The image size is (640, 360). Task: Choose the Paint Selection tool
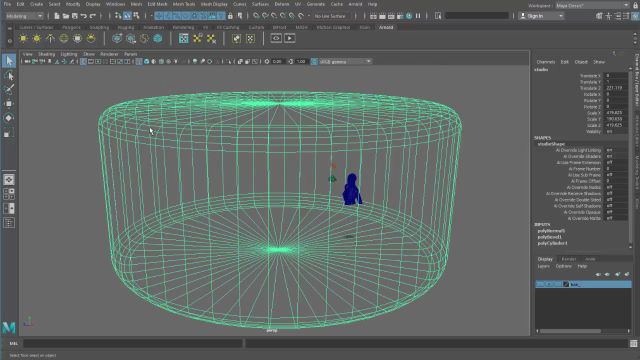pos(9,89)
